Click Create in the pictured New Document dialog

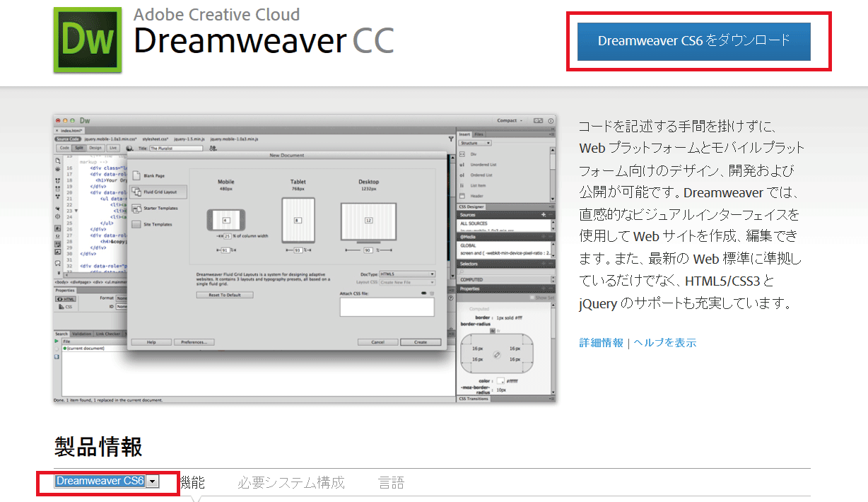tap(421, 342)
